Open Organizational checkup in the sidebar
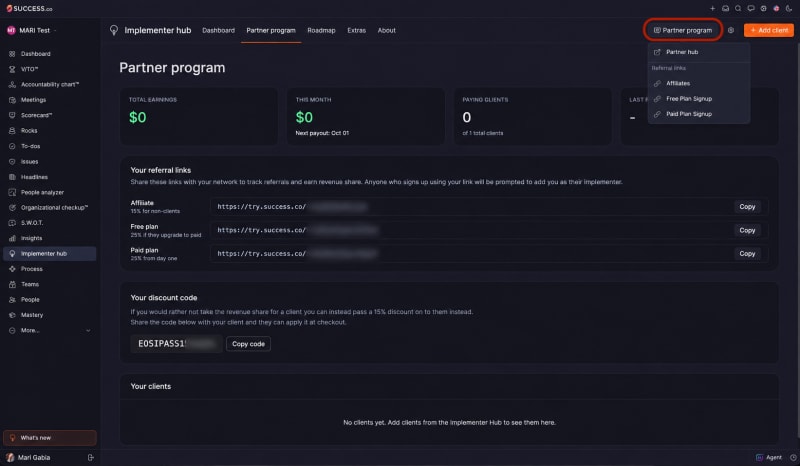This screenshot has height=466, width=800. point(49,207)
